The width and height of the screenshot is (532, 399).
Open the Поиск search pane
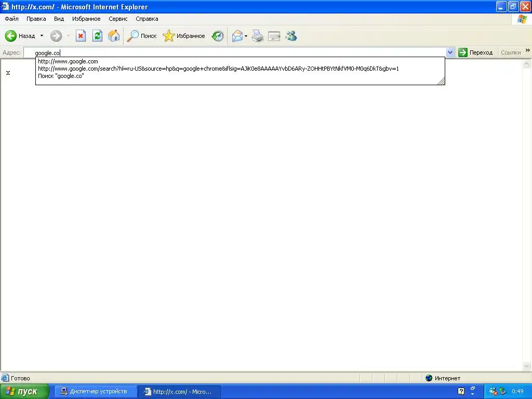[x=142, y=36]
